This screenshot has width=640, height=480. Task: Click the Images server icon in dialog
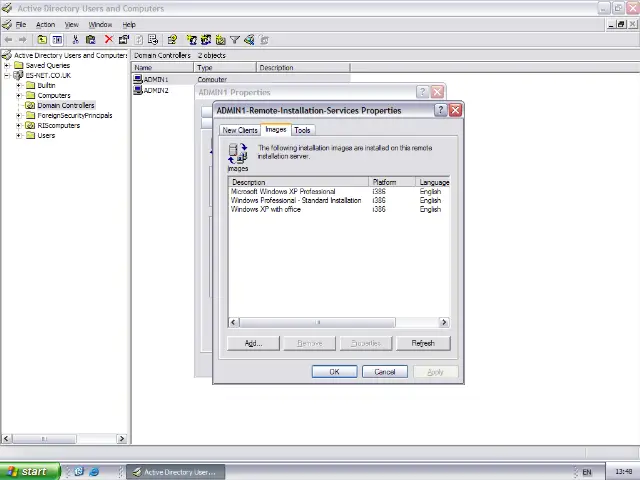[238, 153]
